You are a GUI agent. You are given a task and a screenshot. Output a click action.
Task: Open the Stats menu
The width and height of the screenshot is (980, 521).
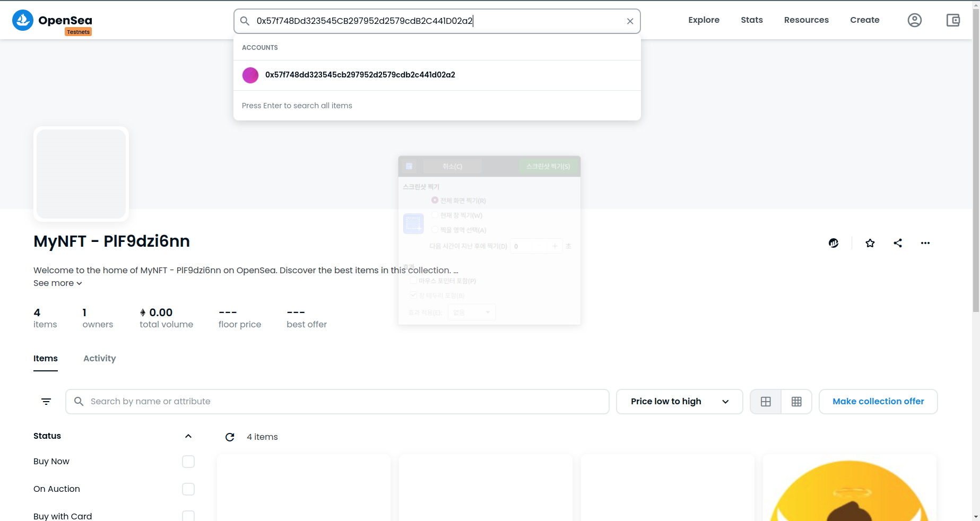click(x=752, y=20)
